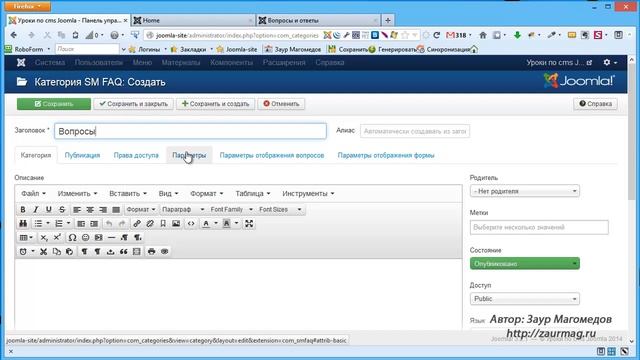Open the editor Файл menu

click(x=33, y=193)
